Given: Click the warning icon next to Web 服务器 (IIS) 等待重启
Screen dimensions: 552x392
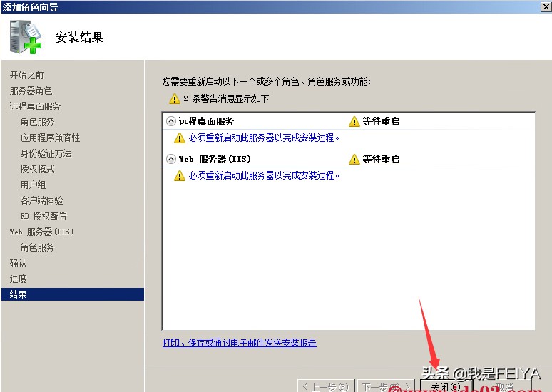Looking at the screenshot, I should tap(354, 160).
